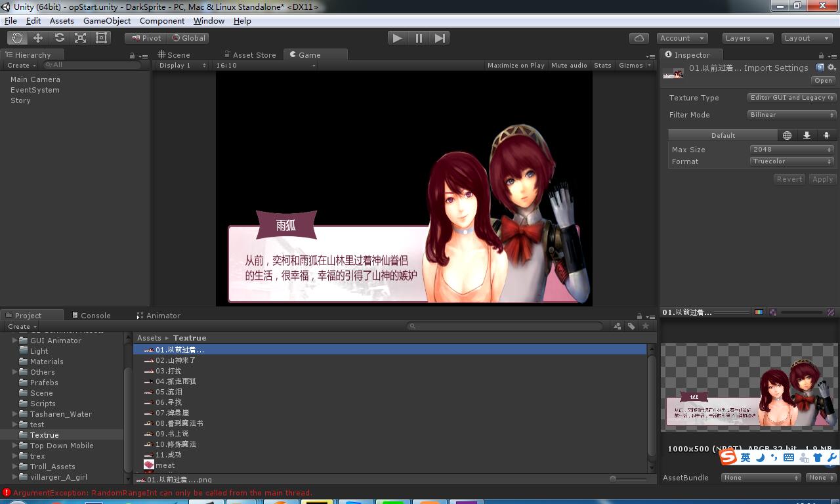Expand the Top Down Mobile folder
This screenshot has height=504, width=840.
(x=15, y=446)
